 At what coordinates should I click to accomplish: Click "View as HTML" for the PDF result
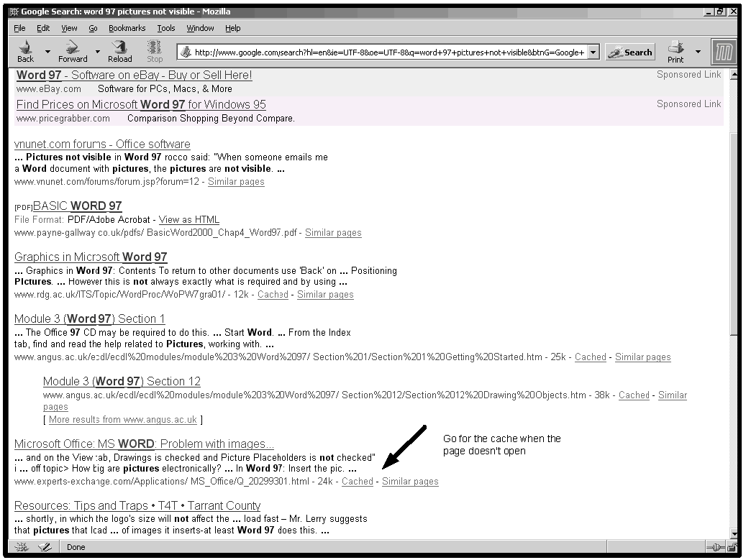(188, 220)
